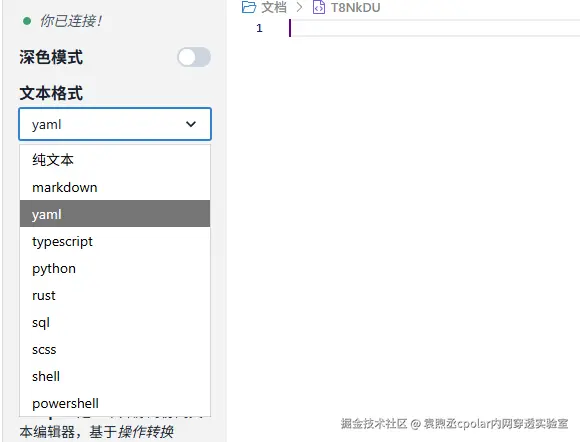Viewport: 580px width, 442px height.
Task: Click the green connection status dot
Action: pos(27,21)
